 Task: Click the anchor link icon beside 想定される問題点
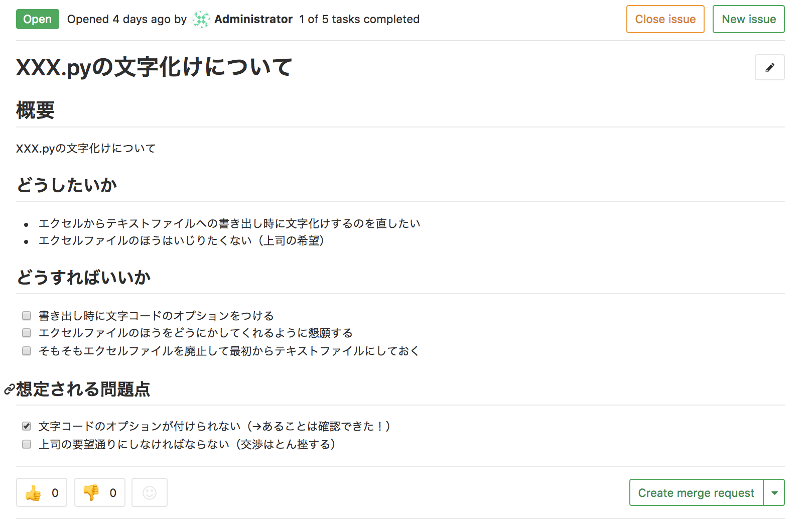(9, 389)
